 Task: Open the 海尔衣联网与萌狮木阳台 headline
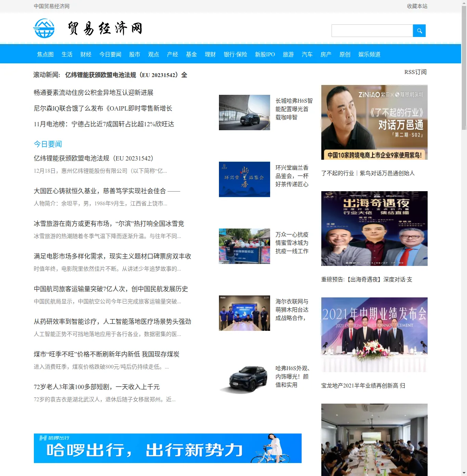292,310
